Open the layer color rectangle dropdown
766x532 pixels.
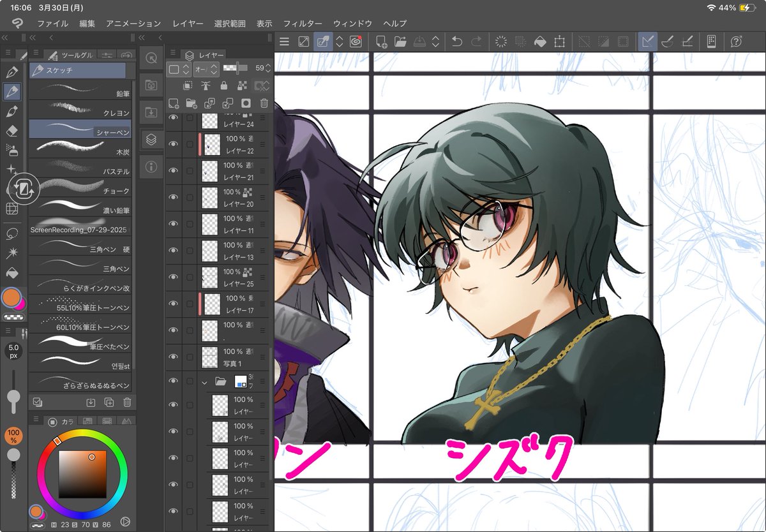tap(178, 68)
